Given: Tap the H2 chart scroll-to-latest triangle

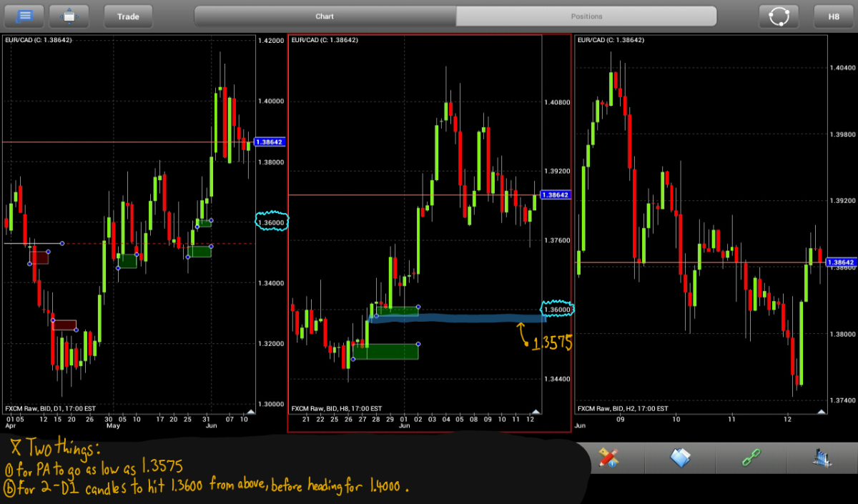Looking at the screenshot, I should click(x=822, y=410).
